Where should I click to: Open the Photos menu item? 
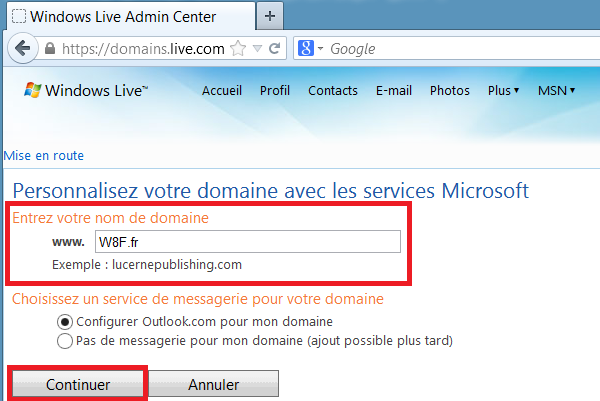point(450,91)
